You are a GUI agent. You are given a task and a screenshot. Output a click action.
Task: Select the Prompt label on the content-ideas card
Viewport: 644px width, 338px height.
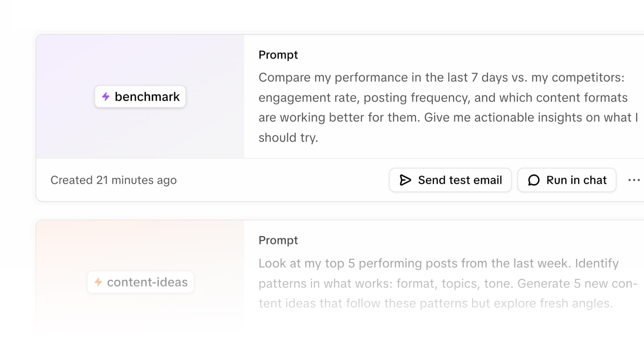click(x=278, y=240)
